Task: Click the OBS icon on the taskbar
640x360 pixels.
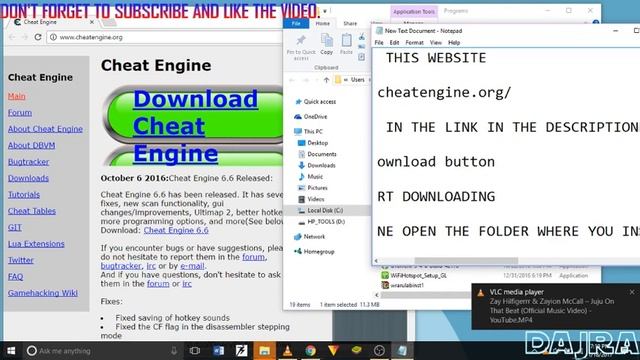Action: click(x=379, y=351)
